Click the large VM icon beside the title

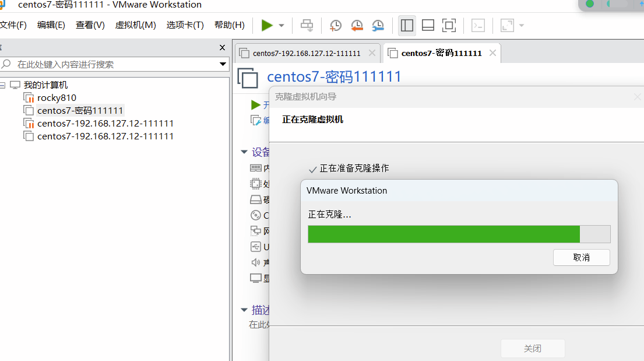pos(248,78)
